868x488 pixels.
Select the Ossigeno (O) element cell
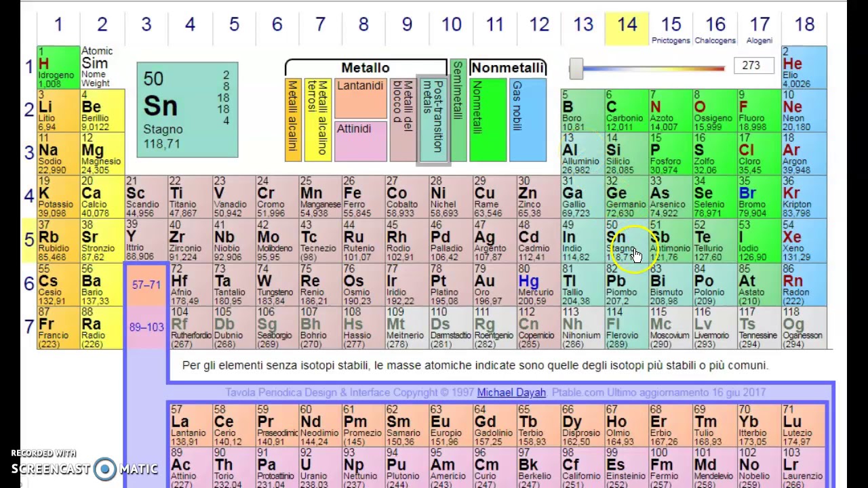coord(715,111)
